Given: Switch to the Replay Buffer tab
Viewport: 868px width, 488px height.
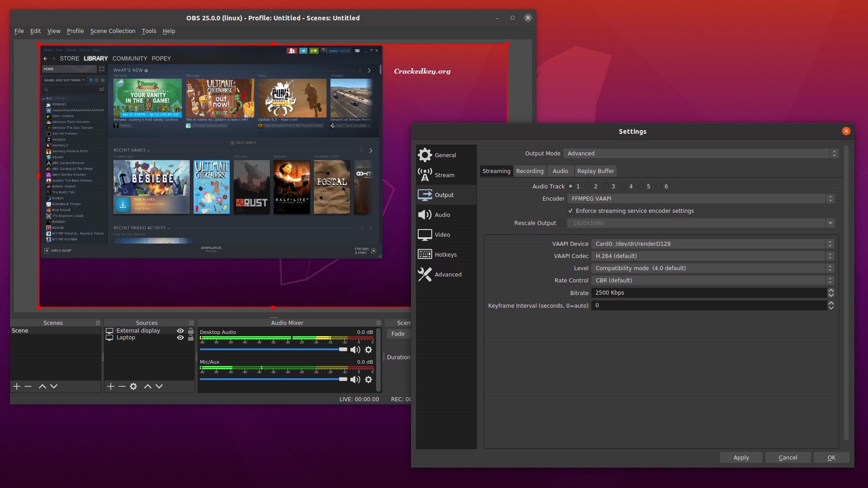Looking at the screenshot, I should coord(595,171).
